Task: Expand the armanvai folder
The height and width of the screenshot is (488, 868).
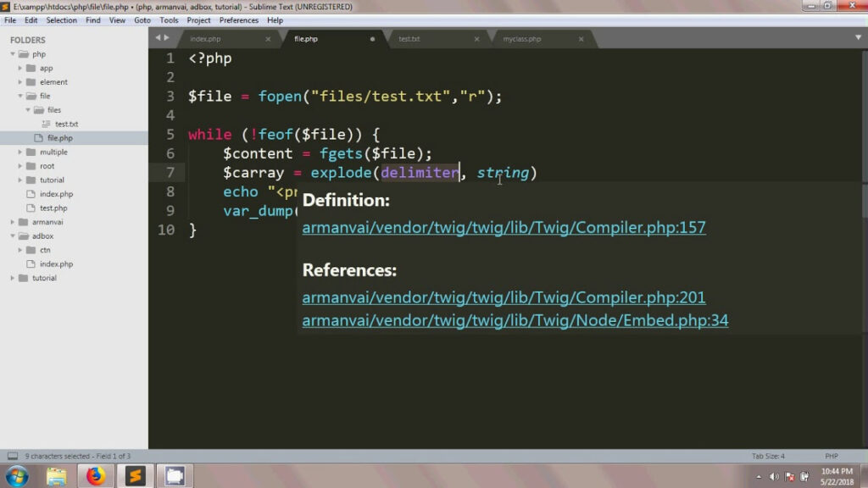Action: pos(13,222)
